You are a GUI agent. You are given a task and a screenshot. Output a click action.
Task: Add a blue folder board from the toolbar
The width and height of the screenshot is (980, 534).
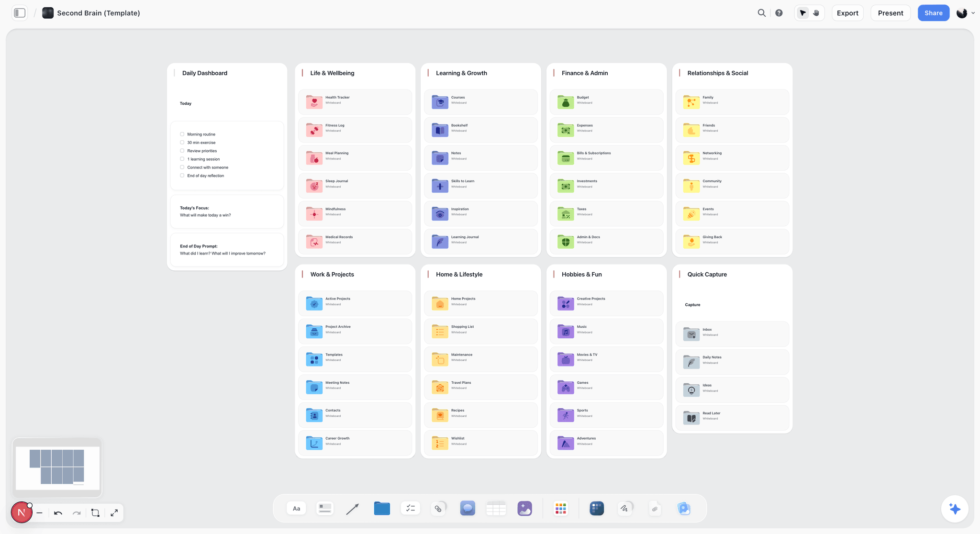(x=382, y=508)
